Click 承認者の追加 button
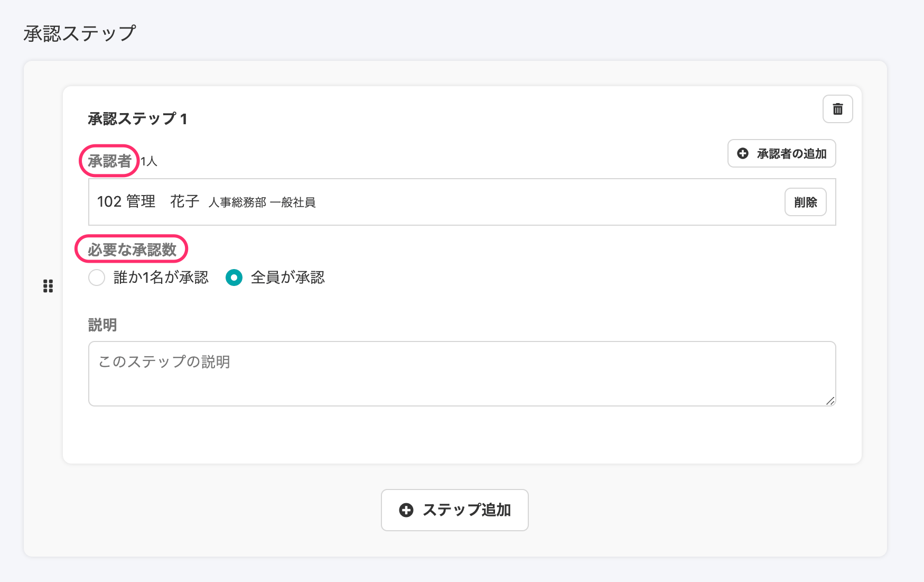This screenshot has height=582, width=924. coord(781,153)
